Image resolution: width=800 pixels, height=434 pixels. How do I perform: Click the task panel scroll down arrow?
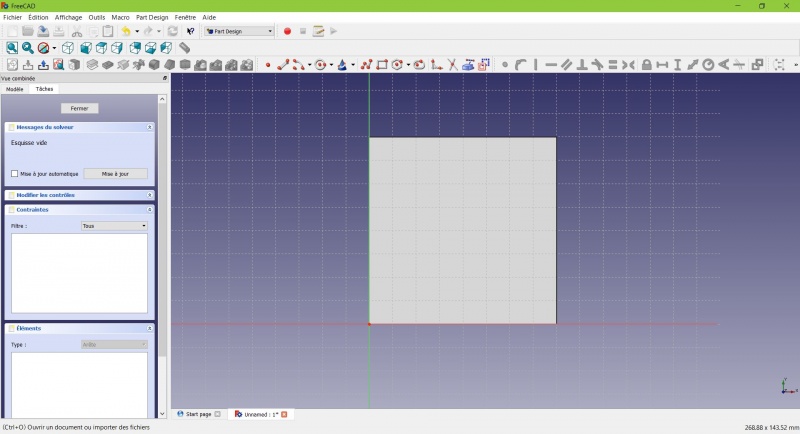(162, 414)
